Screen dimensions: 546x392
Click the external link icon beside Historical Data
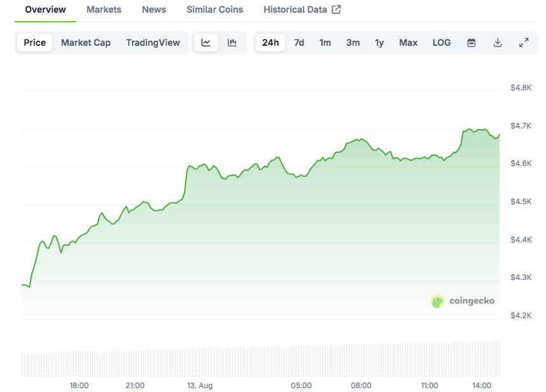(x=336, y=10)
